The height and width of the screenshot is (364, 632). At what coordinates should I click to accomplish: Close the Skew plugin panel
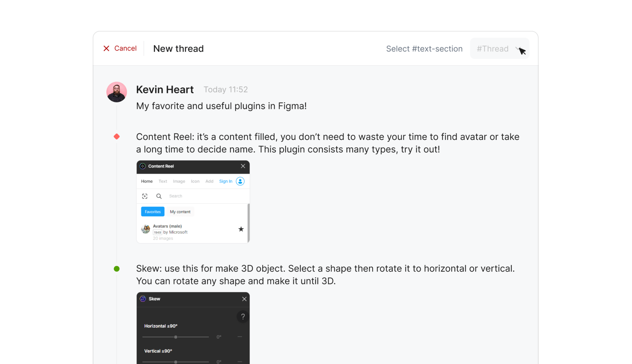(244, 299)
